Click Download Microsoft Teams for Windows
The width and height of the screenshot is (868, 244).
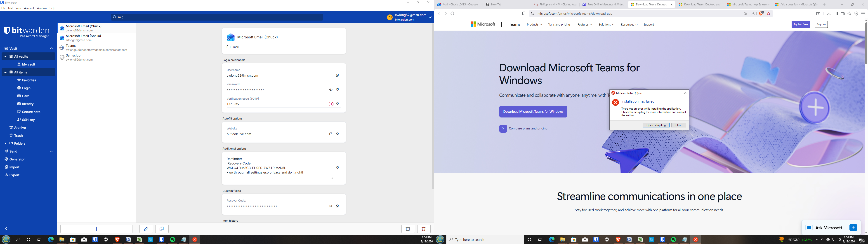[533, 112]
